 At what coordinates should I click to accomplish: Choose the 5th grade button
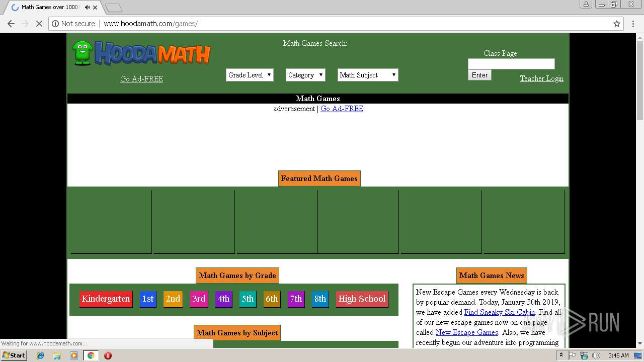(248, 299)
